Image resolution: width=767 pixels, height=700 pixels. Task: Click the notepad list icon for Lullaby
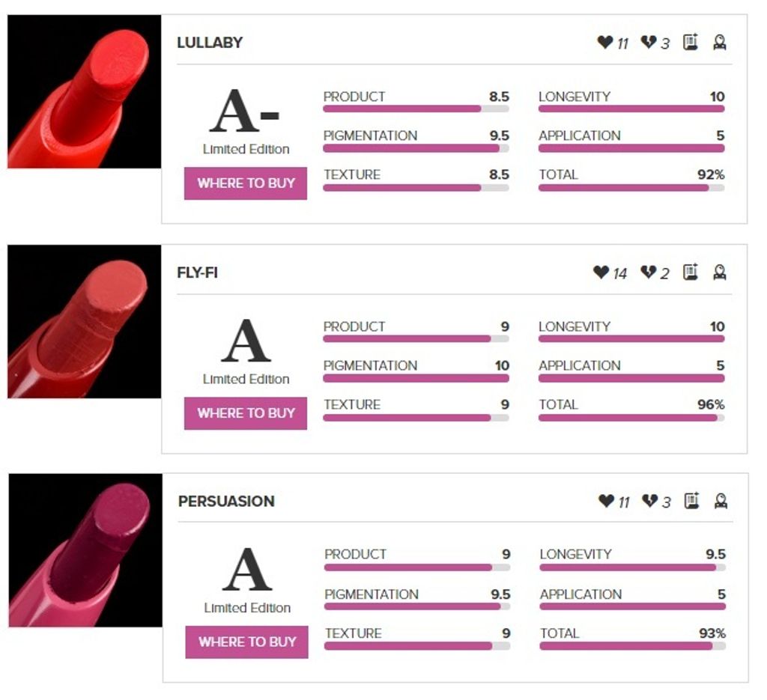click(691, 43)
